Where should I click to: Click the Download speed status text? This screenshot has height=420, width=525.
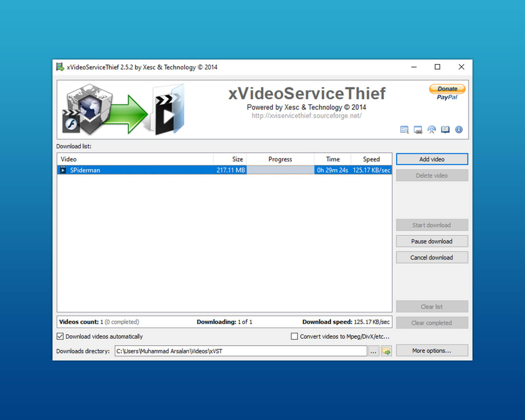(x=346, y=322)
